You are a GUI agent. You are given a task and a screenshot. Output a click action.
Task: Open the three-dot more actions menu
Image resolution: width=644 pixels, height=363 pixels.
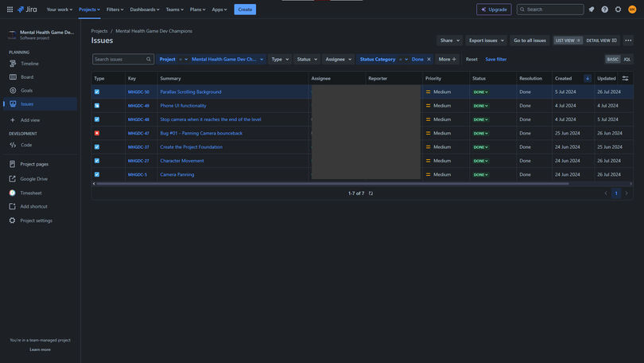point(628,41)
